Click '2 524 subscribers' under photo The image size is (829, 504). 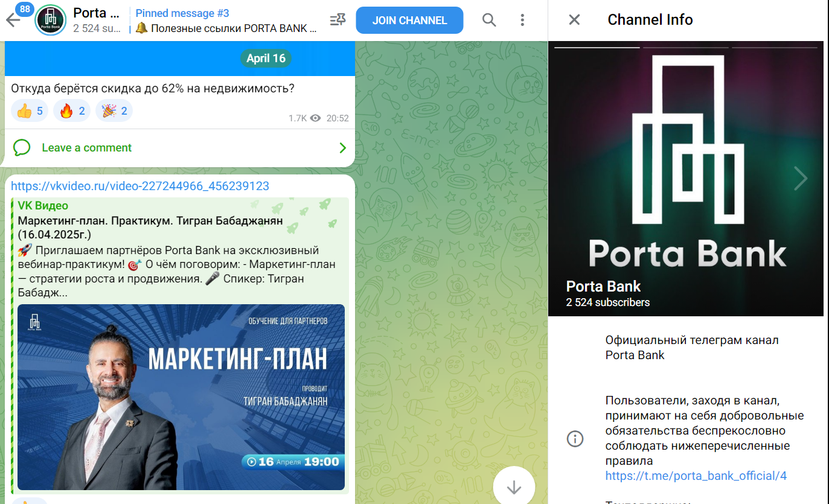pos(608,302)
